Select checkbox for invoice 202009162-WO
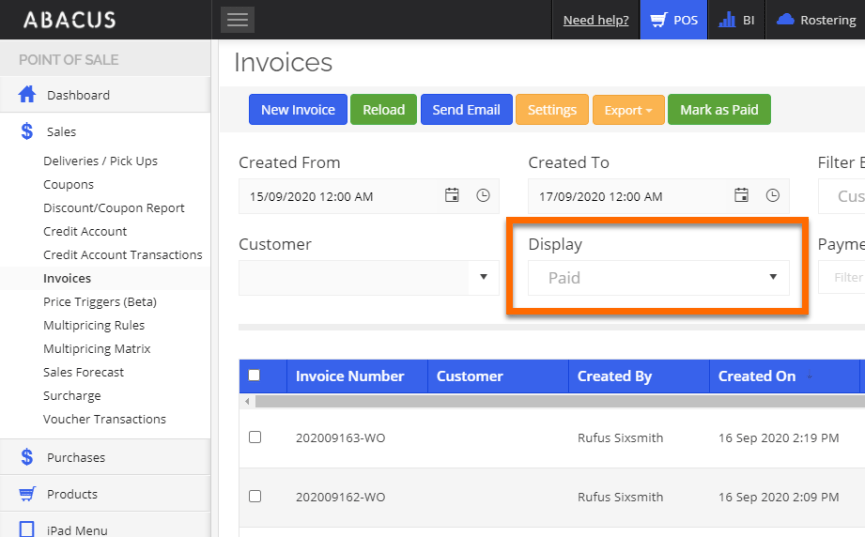Image resolution: width=865 pixels, height=537 pixels. pyautogui.click(x=255, y=496)
